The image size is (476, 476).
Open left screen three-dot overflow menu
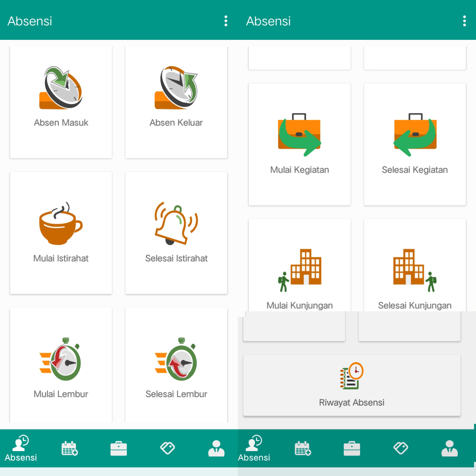point(226,21)
